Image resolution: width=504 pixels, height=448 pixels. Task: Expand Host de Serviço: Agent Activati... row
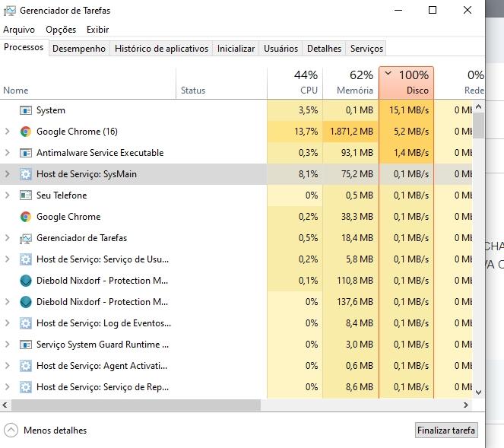pos(7,365)
